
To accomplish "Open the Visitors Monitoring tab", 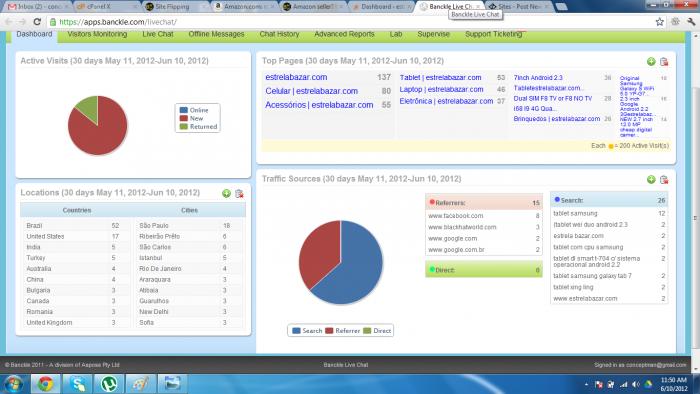I will click(x=97, y=34).
